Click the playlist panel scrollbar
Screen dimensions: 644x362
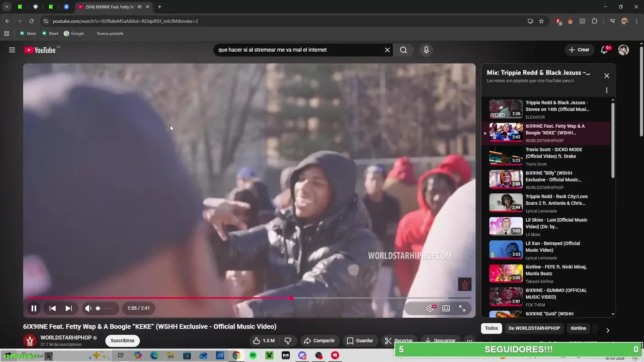(x=613, y=141)
